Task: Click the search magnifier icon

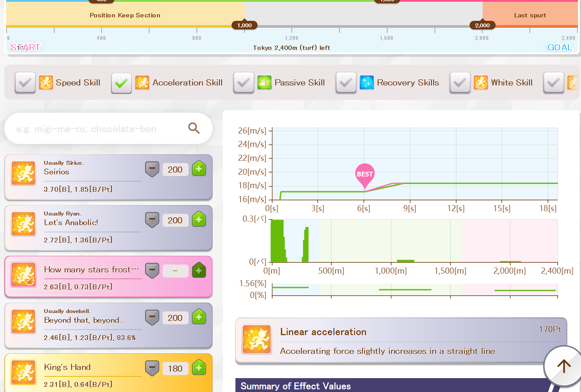Action: point(194,128)
